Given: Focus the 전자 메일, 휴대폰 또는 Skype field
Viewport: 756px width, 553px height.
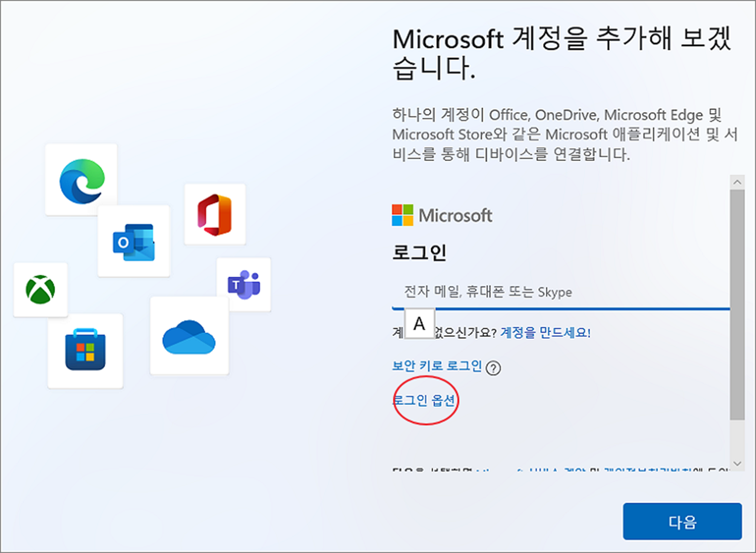Looking at the screenshot, I should (x=561, y=293).
